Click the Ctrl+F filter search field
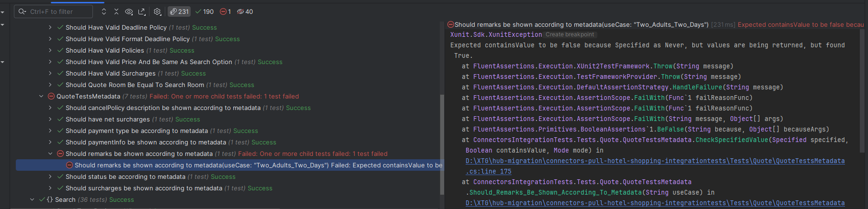Image resolution: width=868 pixels, height=209 pixels. (x=57, y=11)
